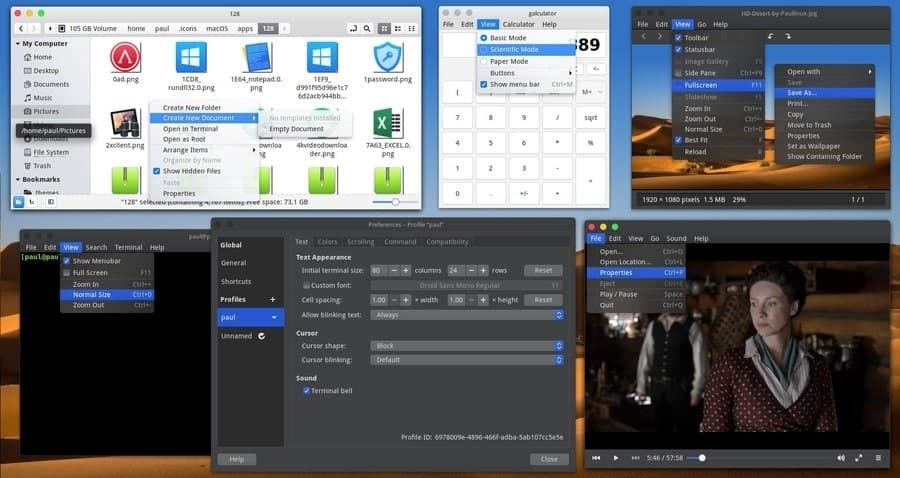
Task: Go back using file manager's back arrow
Action: (21, 28)
